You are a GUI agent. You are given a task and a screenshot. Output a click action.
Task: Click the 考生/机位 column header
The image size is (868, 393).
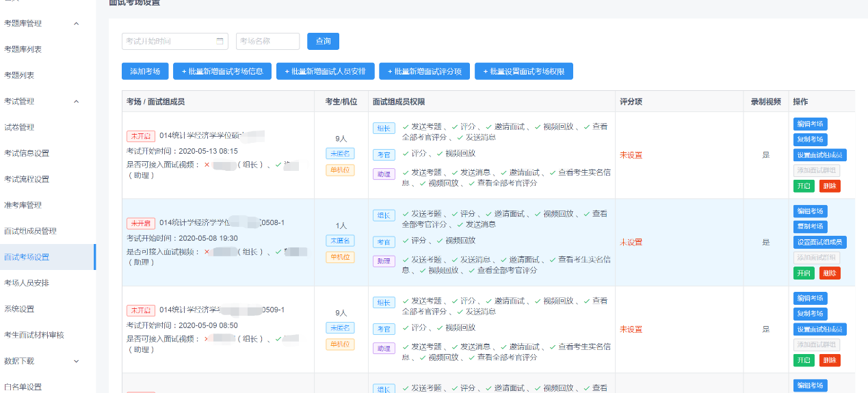pos(341,102)
